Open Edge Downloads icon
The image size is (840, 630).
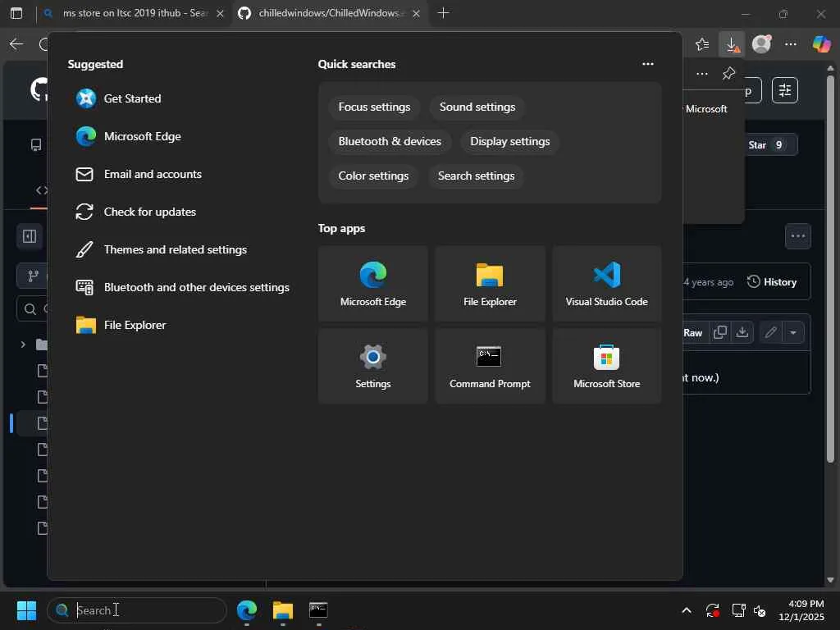(732, 44)
